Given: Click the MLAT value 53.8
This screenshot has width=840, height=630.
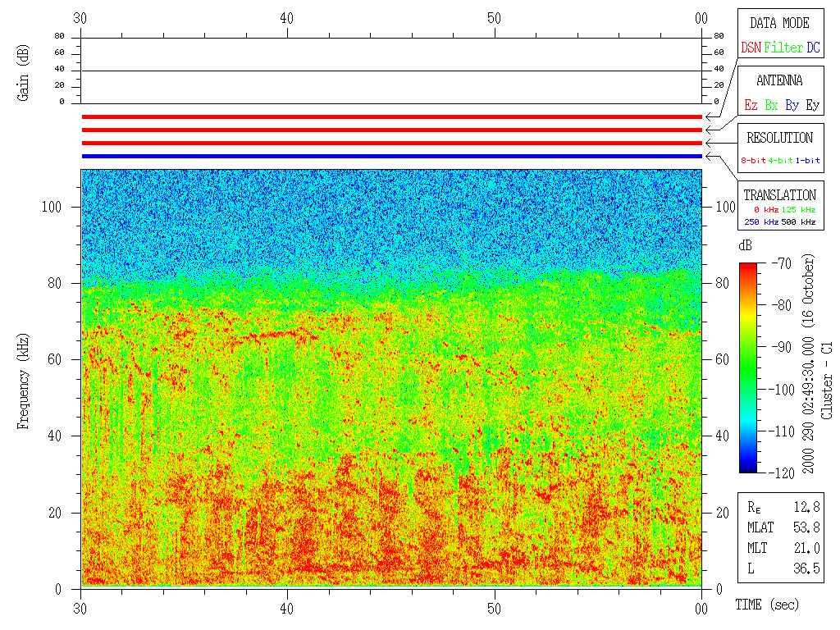Looking at the screenshot, I should [x=808, y=527].
